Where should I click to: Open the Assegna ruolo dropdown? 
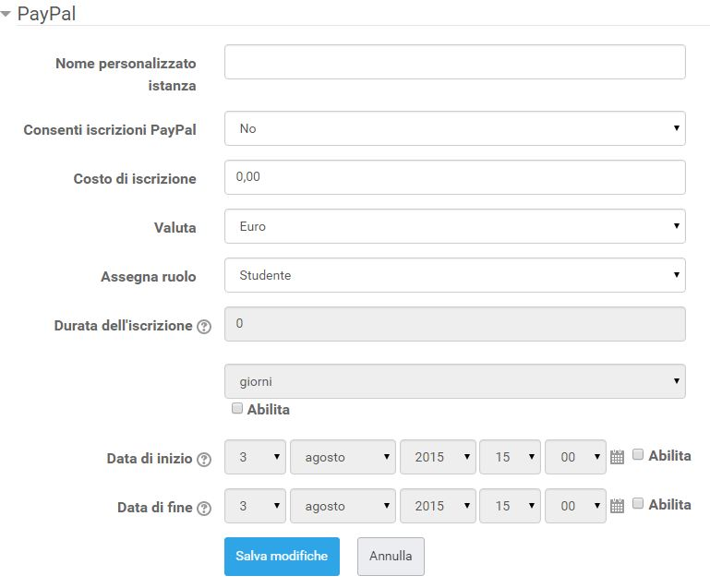[454, 275]
